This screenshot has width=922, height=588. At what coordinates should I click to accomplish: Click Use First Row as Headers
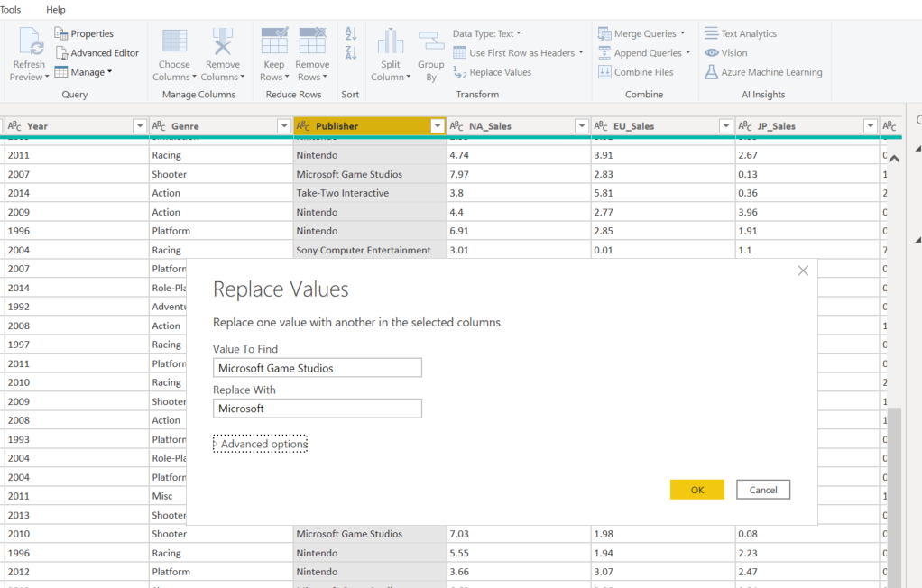pos(518,53)
